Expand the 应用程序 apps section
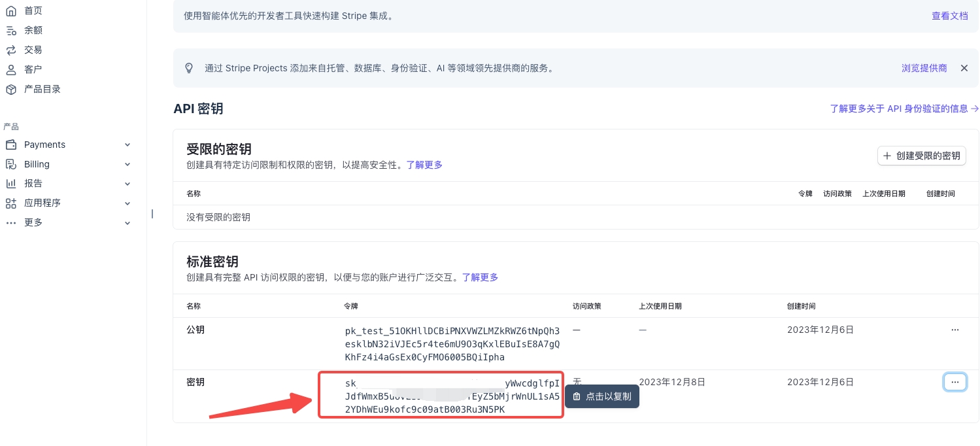The height and width of the screenshot is (446, 980). pos(127,203)
